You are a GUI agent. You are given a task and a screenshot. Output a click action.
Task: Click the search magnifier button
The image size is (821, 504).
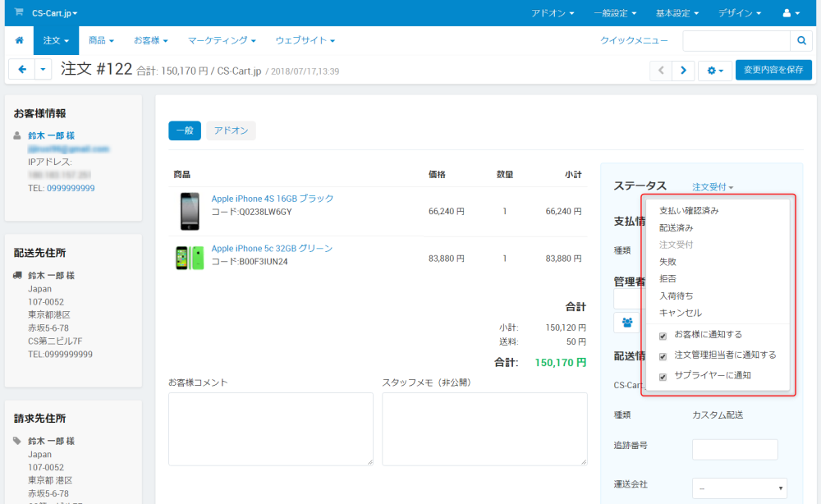coord(801,40)
